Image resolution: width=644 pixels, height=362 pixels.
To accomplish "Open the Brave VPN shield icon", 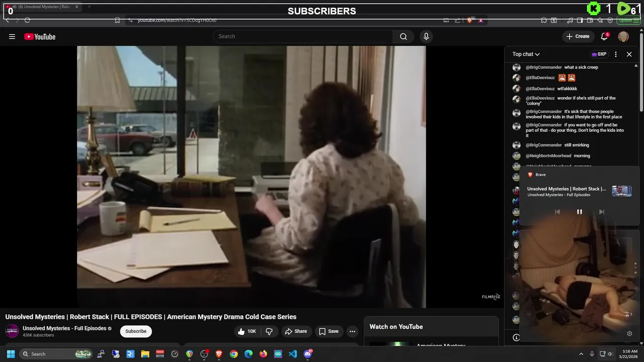I will (610, 20).
